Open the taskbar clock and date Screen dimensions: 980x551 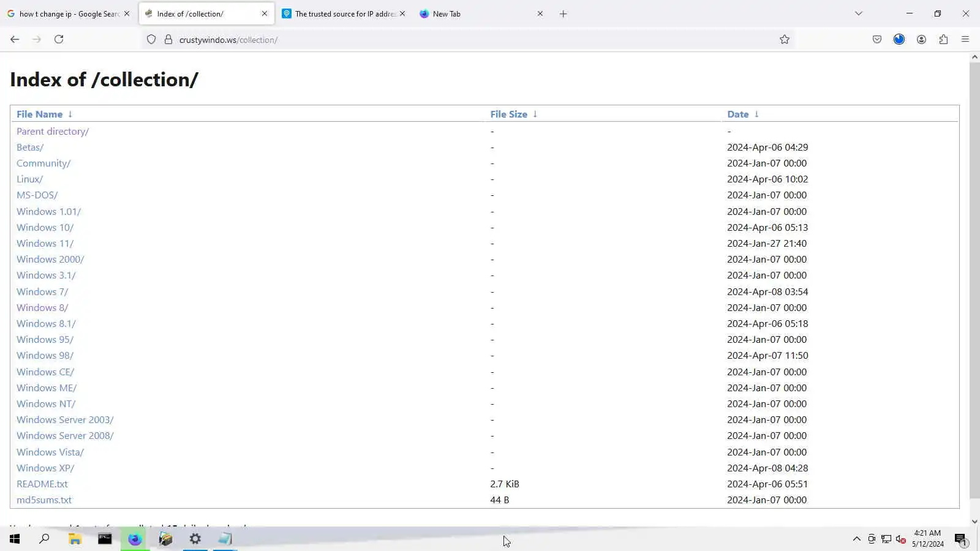tap(928, 539)
